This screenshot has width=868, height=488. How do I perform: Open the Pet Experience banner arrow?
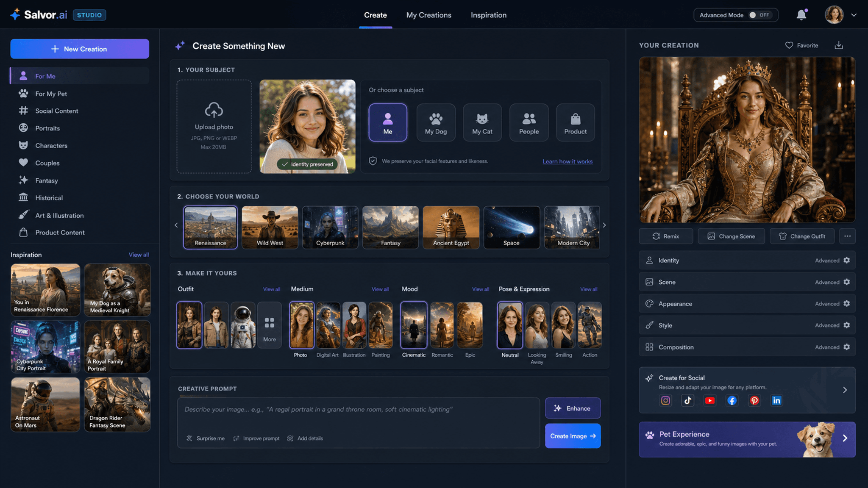[845, 438]
